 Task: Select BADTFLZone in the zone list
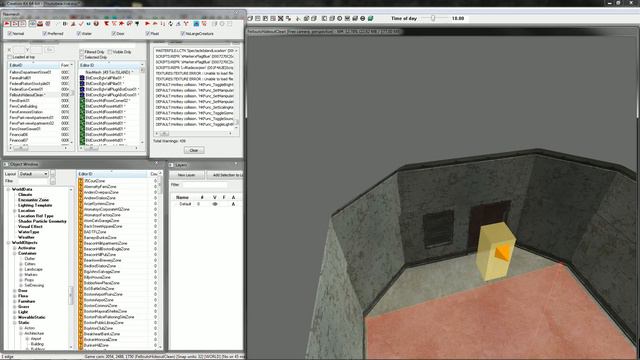pos(95,232)
